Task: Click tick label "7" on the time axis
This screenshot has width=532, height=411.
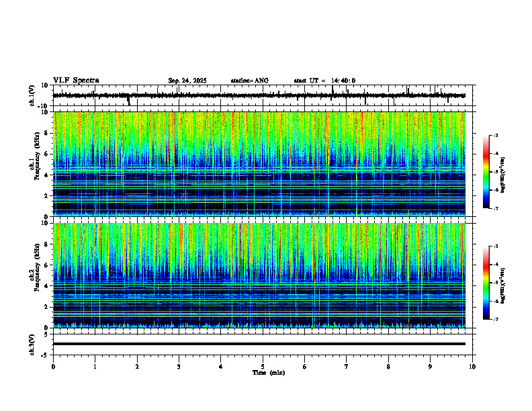Action: pos(347,367)
